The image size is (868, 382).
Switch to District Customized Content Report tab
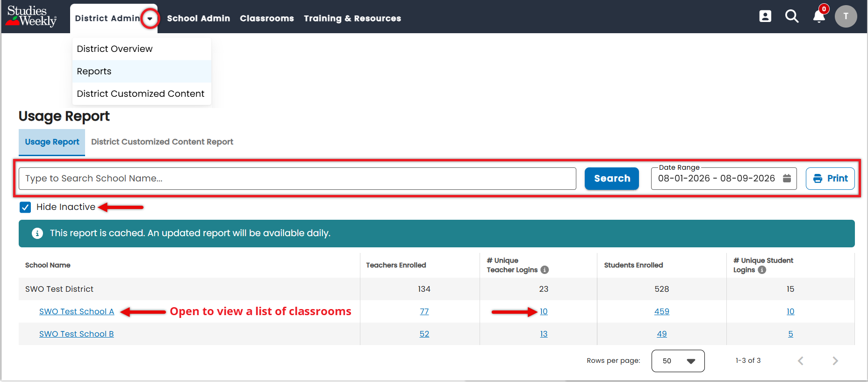(162, 142)
